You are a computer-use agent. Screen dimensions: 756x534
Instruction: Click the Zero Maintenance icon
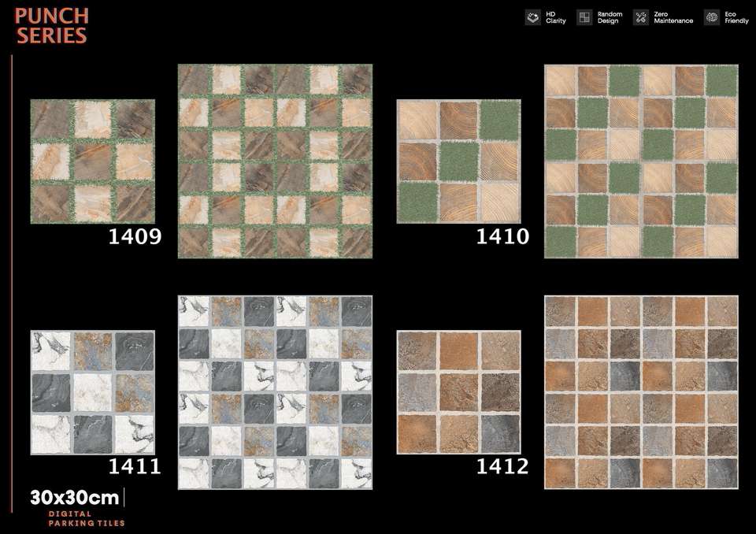click(640, 17)
